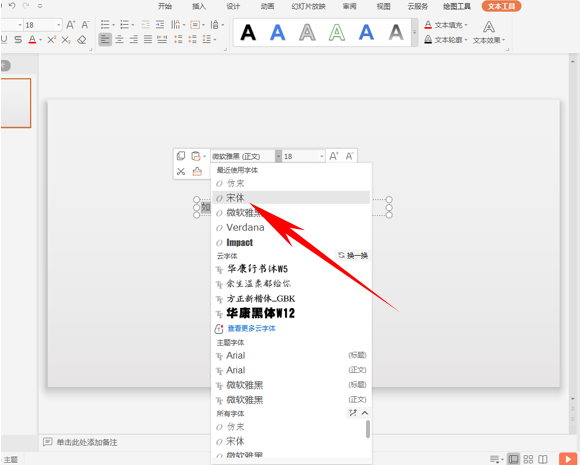The width and height of the screenshot is (580, 465).
Task: Toggle justify text alignment
Action: coord(148,39)
